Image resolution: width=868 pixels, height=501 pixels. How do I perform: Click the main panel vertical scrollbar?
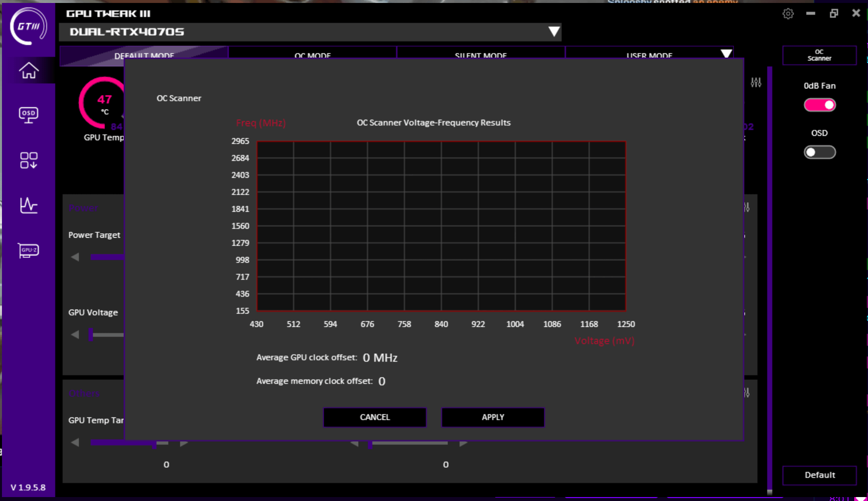coord(769,281)
